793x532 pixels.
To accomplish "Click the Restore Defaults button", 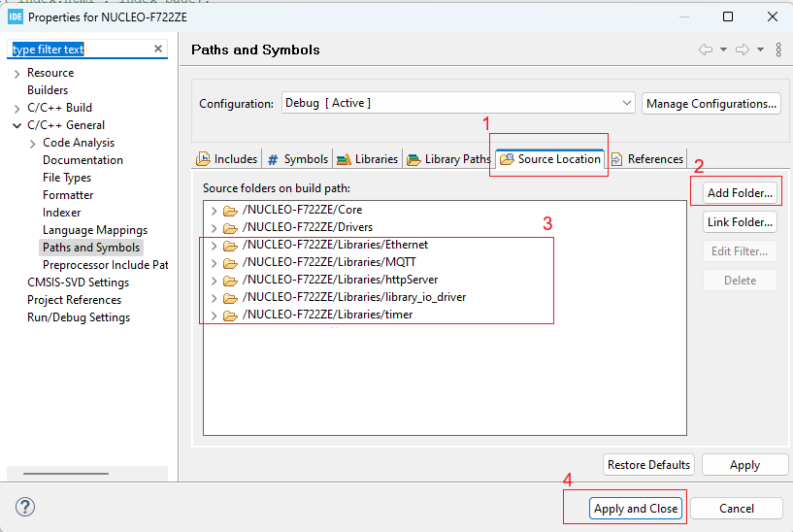I will (x=648, y=464).
